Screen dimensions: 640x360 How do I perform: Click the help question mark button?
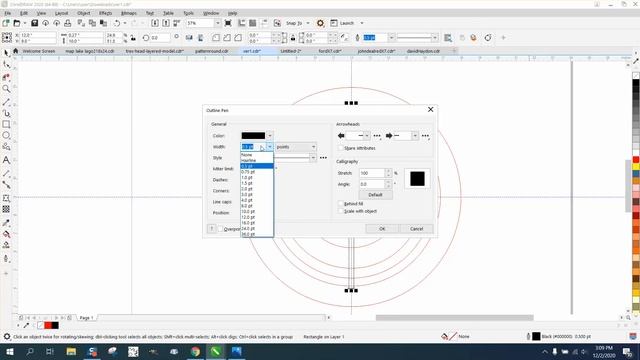211,229
